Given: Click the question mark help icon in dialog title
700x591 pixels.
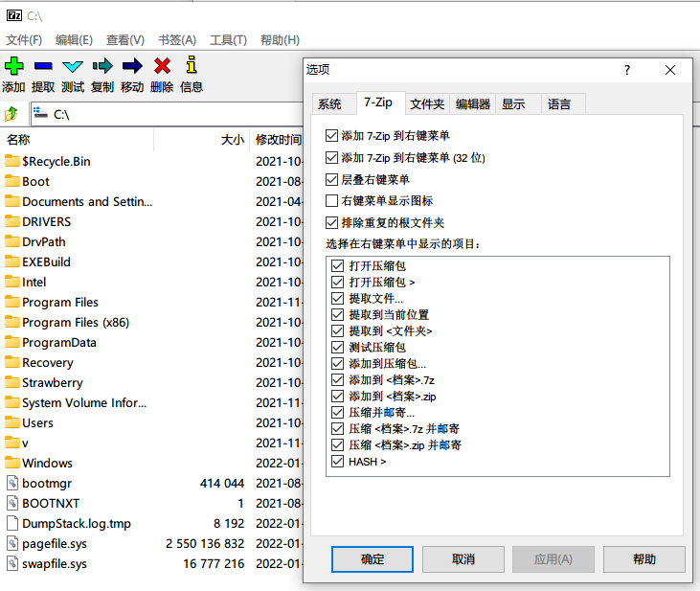Looking at the screenshot, I should [627, 70].
